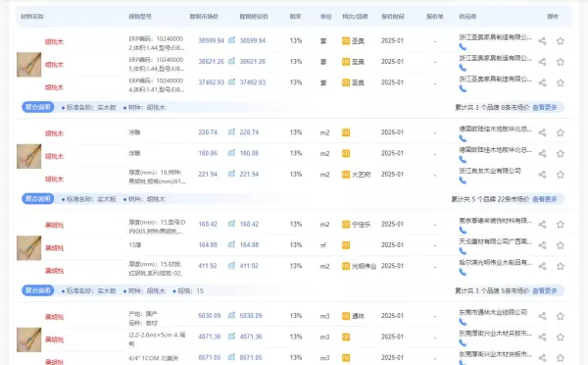Screen dimensions: 588x365
Task: Favorite the 168.42 row with star
Action: [561, 225]
